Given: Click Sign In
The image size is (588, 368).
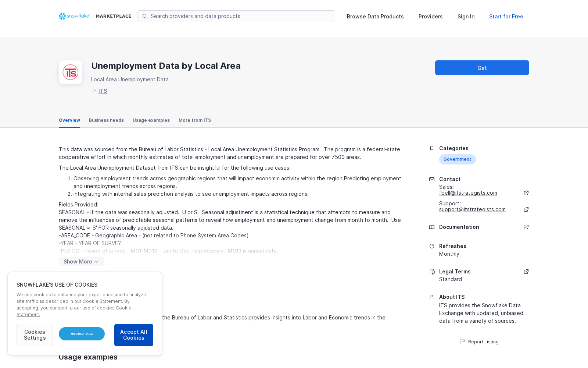Looking at the screenshot, I should 466,17.
